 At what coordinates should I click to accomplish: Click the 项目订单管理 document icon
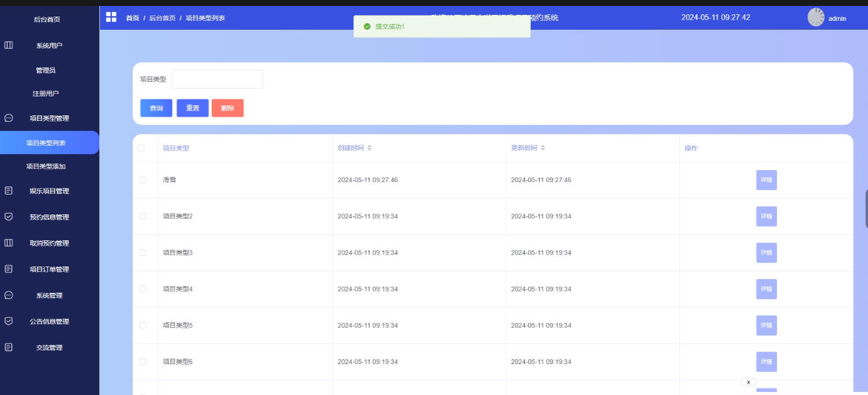point(8,269)
